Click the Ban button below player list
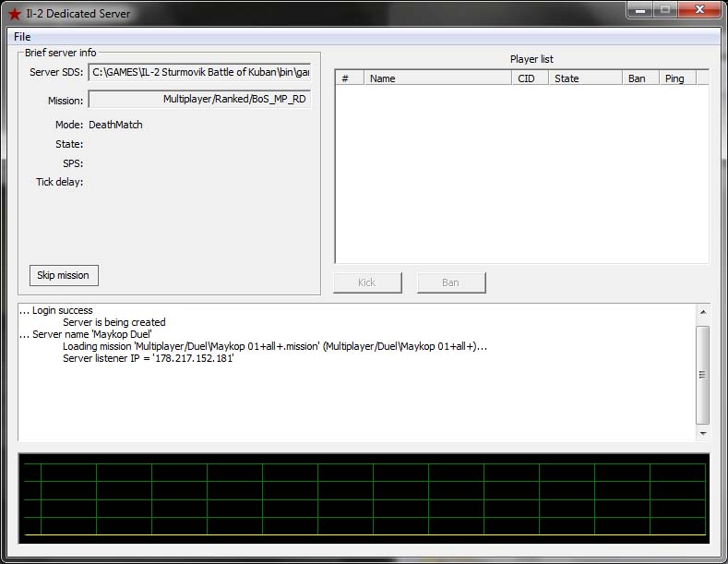This screenshot has width=728, height=564. tap(451, 282)
